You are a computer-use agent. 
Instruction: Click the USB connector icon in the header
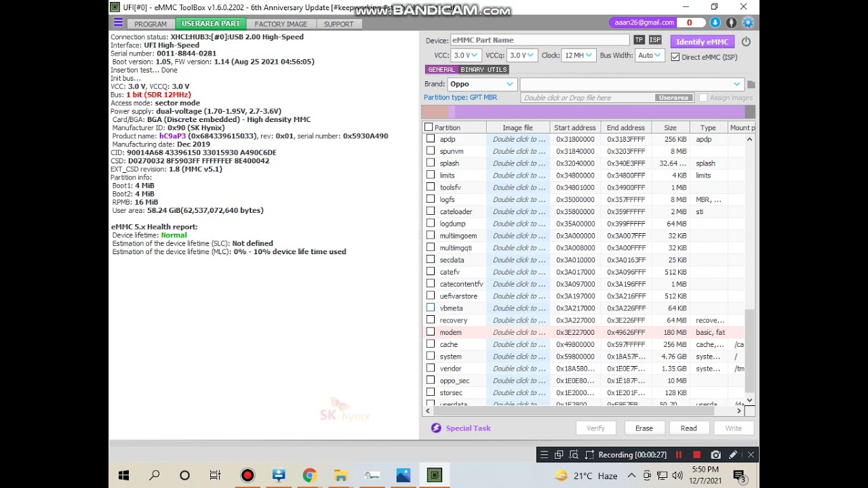732,22
